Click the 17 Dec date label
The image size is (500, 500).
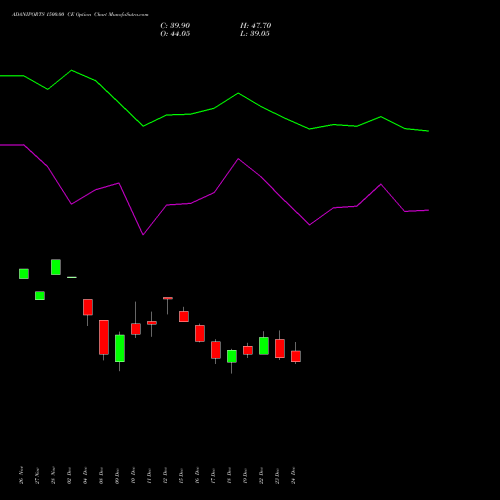pyautogui.click(x=213, y=475)
